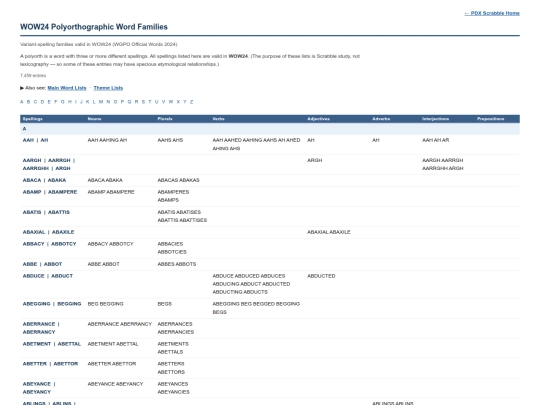Click the page heading 'WOW24 Polyorthographic Word Families'
The image size is (540, 405).
pos(94,27)
